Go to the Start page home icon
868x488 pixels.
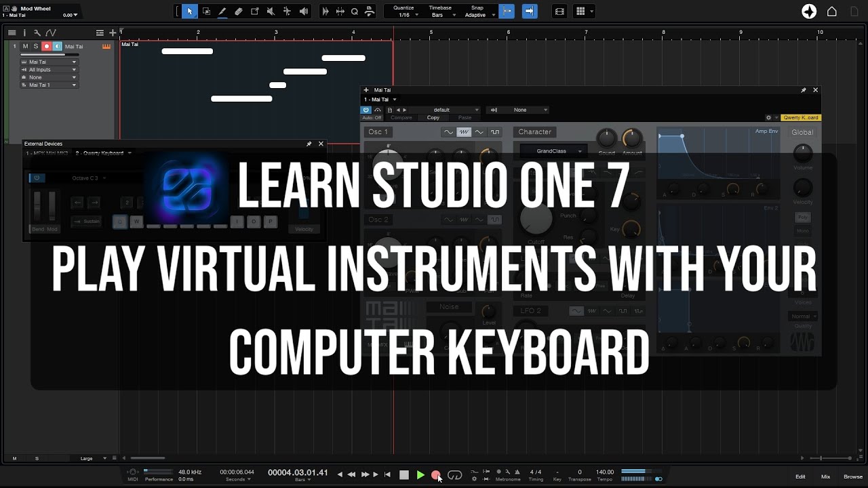pyautogui.click(x=832, y=12)
